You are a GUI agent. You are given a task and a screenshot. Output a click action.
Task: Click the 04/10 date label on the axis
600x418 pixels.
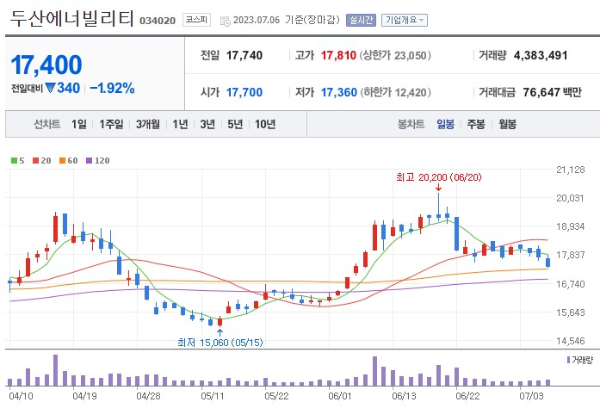21,396
